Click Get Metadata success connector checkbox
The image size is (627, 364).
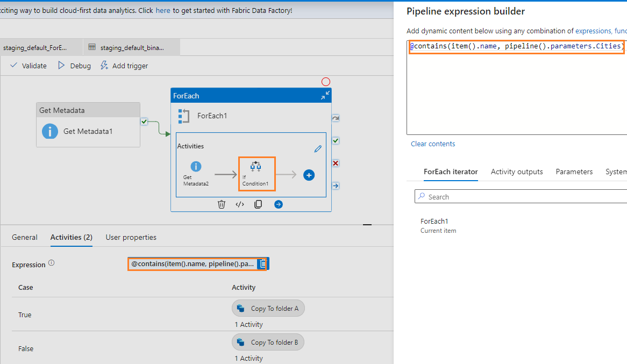click(144, 122)
